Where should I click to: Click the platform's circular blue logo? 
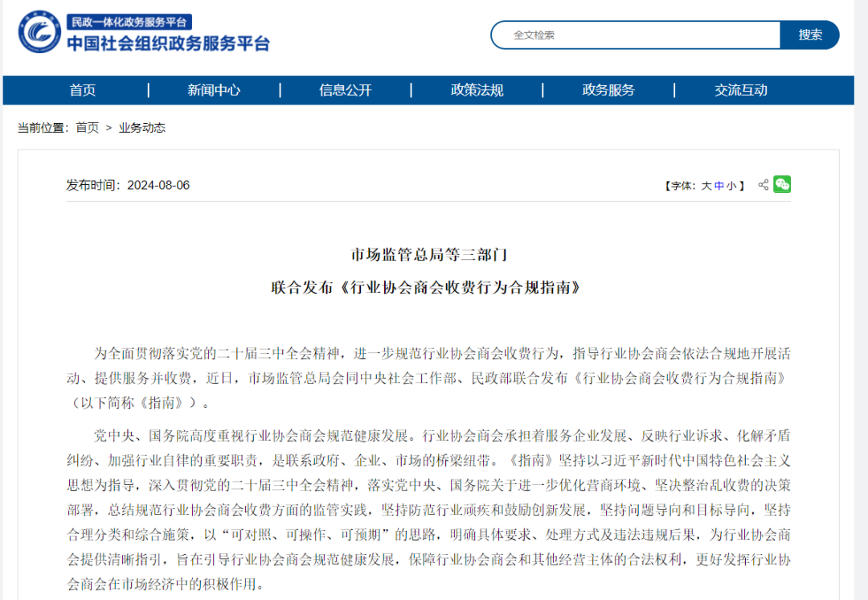(x=39, y=33)
